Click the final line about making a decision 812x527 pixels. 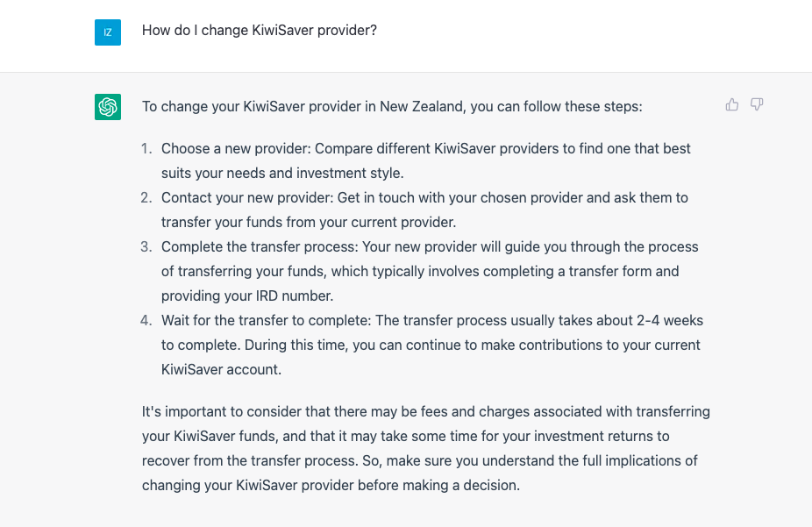[331, 486]
